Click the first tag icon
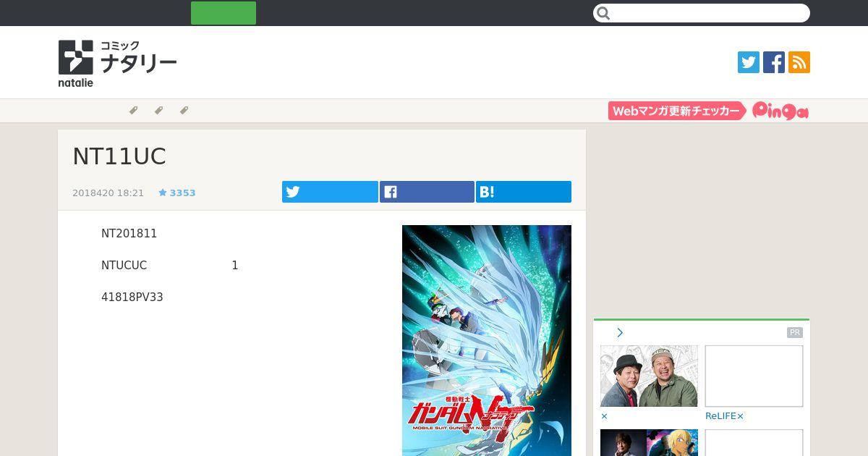The image size is (868, 456). coord(133,111)
